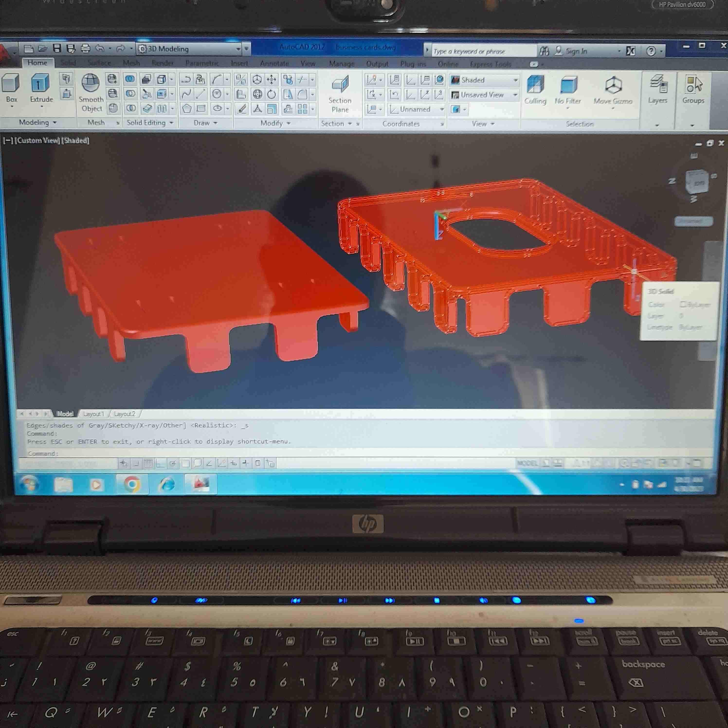The height and width of the screenshot is (728, 728).
Task: Open the 3D Modeling workspace dropdown
Action: click(x=238, y=49)
